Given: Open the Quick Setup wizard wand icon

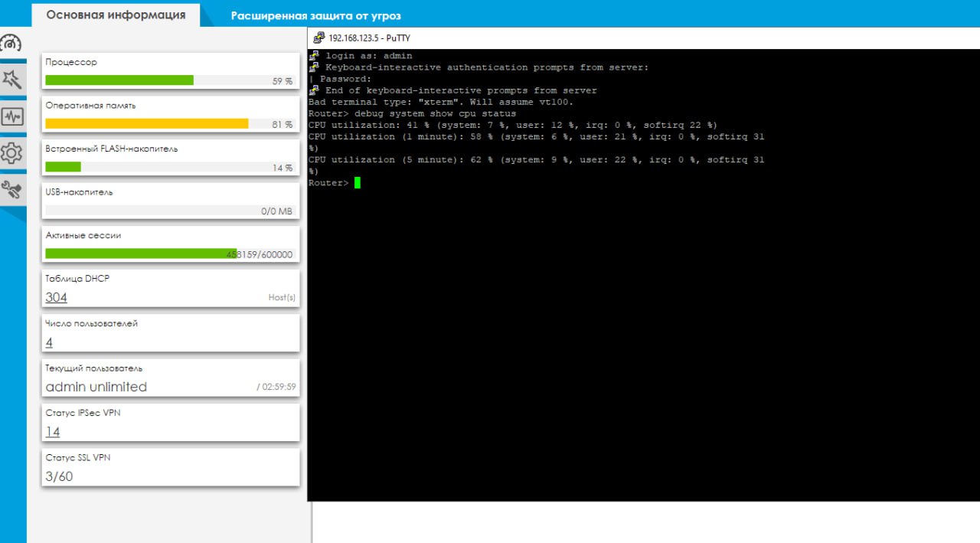Looking at the screenshot, I should 12,79.
